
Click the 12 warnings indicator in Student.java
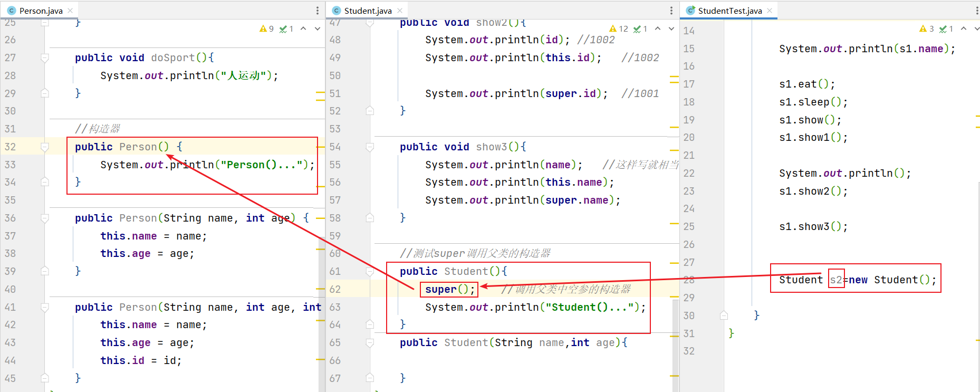(x=618, y=29)
